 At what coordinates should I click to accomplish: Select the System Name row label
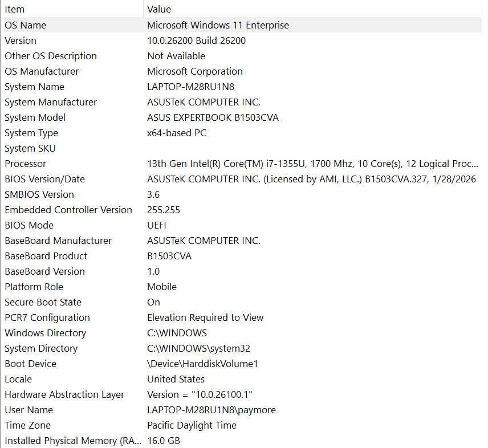tap(34, 87)
